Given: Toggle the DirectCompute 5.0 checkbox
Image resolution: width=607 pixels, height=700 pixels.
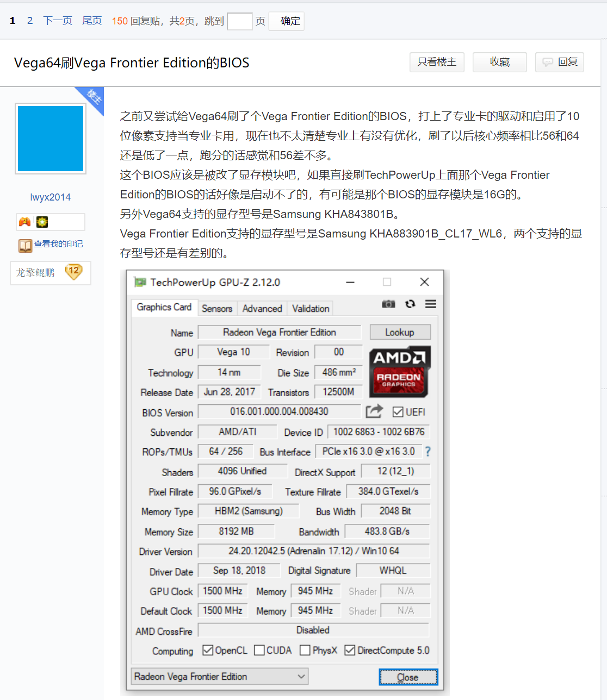Looking at the screenshot, I should tap(350, 651).
